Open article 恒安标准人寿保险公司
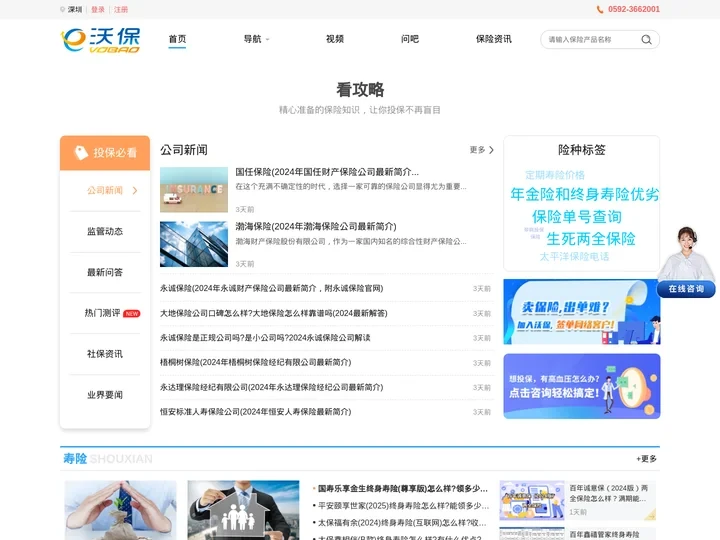This screenshot has height=540, width=720. [x=255, y=411]
